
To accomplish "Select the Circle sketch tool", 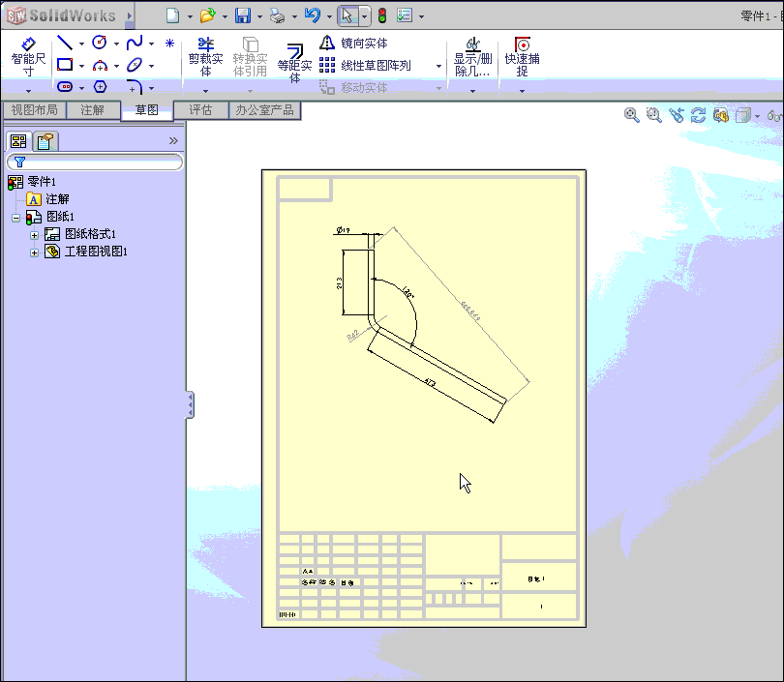I will [x=100, y=43].
